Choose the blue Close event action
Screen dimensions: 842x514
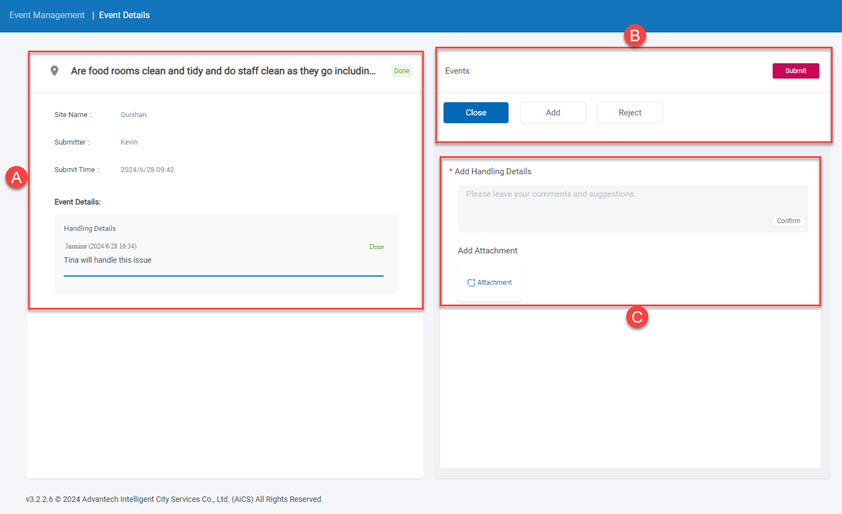point(476,113)
